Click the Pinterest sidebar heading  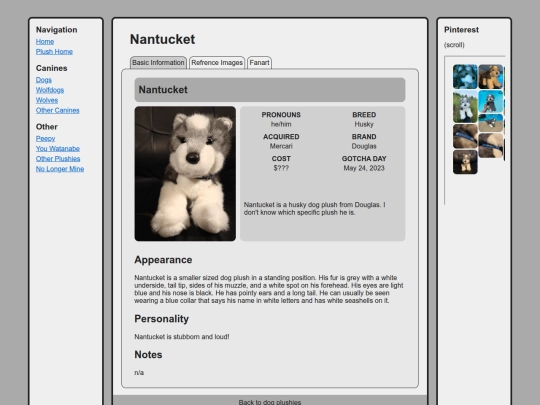[461, 30]
